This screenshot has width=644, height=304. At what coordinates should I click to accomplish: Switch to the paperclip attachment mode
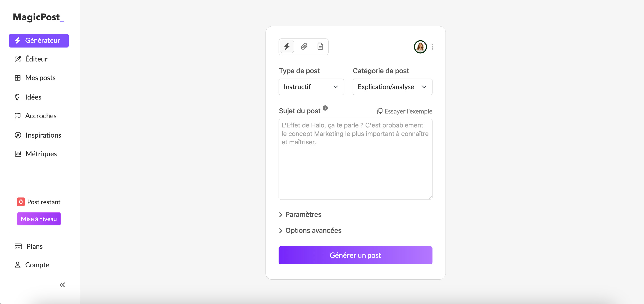pyautogui.click(x=304, y=47)
